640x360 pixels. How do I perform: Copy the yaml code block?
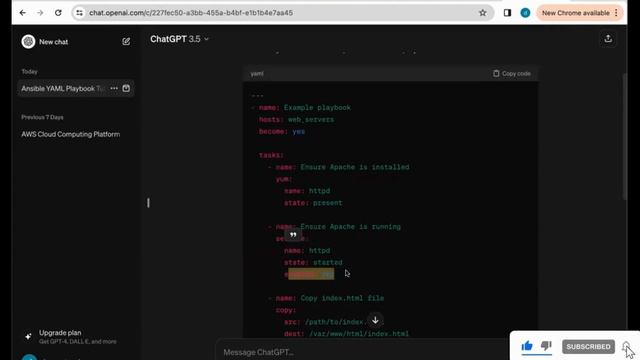coord(512,73)
